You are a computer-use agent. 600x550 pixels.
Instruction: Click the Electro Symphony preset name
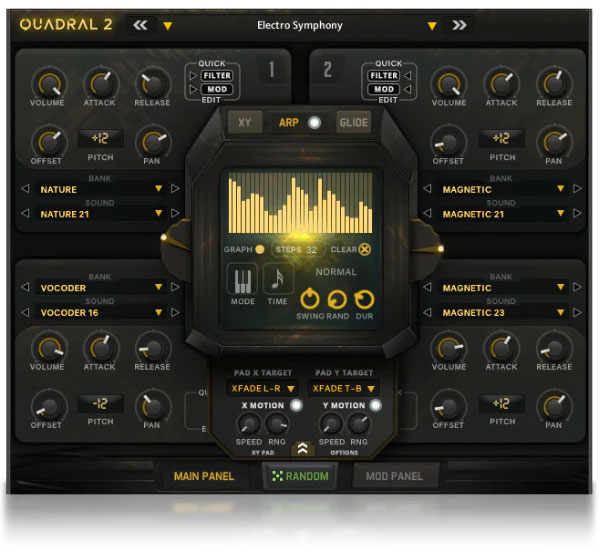tap(300, 25)
